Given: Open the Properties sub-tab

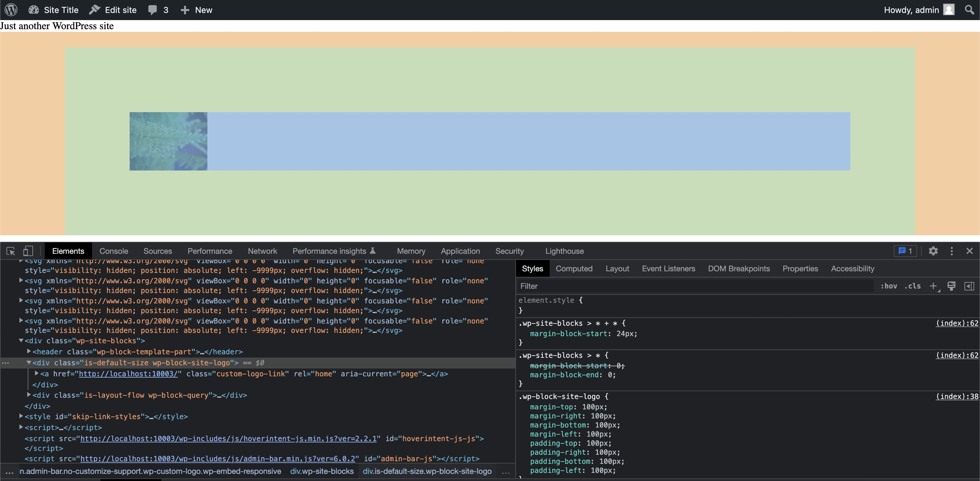Looking at the screenshot, I should tap(800, 269).
